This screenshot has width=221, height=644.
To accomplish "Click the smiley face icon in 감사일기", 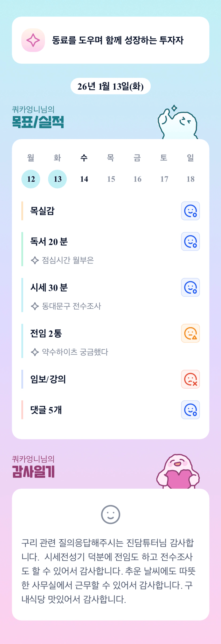I will [110, 514].
